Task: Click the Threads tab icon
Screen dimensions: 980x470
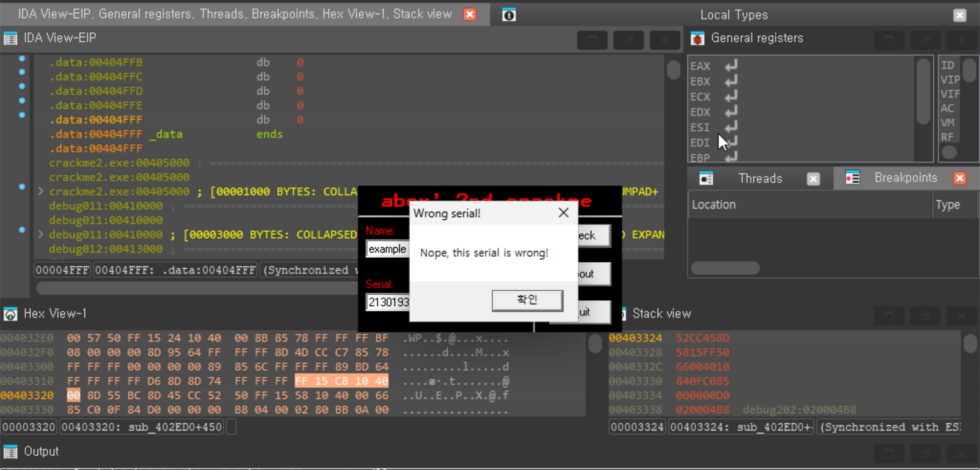Action: [706, 178]
